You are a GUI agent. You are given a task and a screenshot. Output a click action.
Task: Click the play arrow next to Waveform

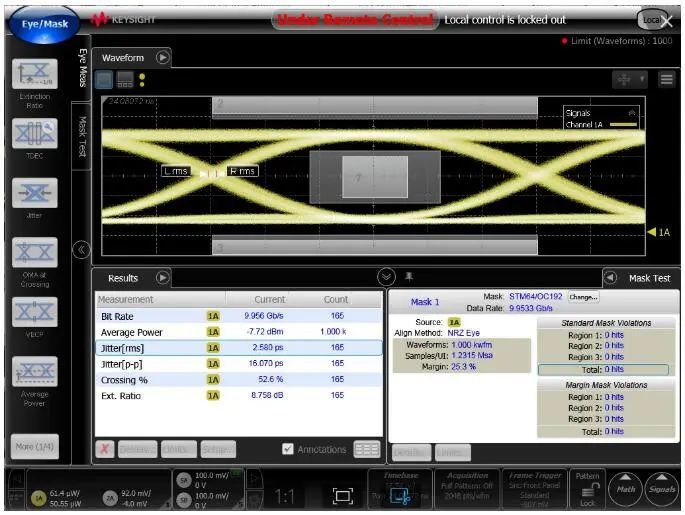(x=163, y=57)
